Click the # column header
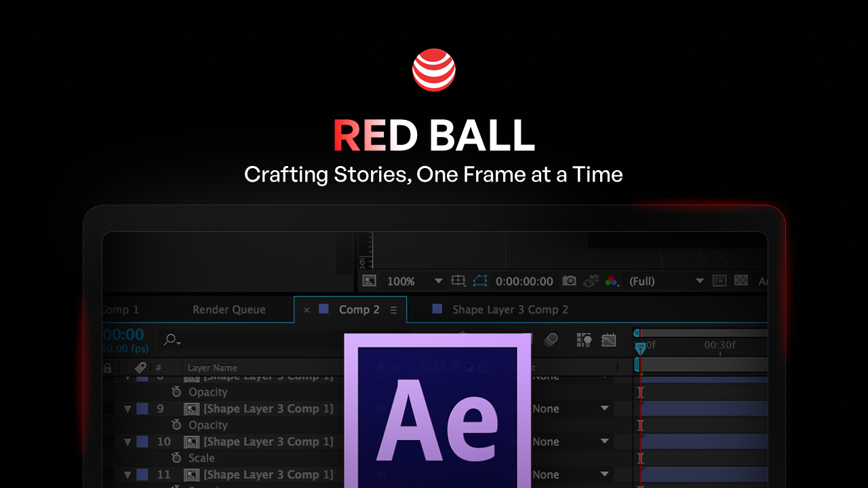This screenshot has width=868, height=488. click(x=159, y=367)
